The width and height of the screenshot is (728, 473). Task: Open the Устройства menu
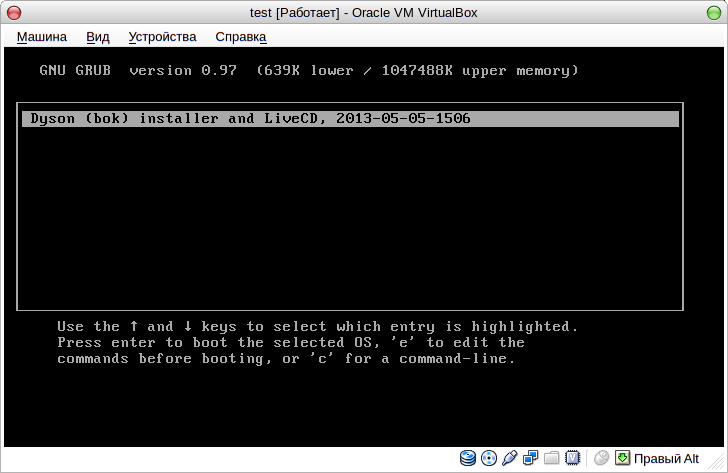click(x=162, y=37)
